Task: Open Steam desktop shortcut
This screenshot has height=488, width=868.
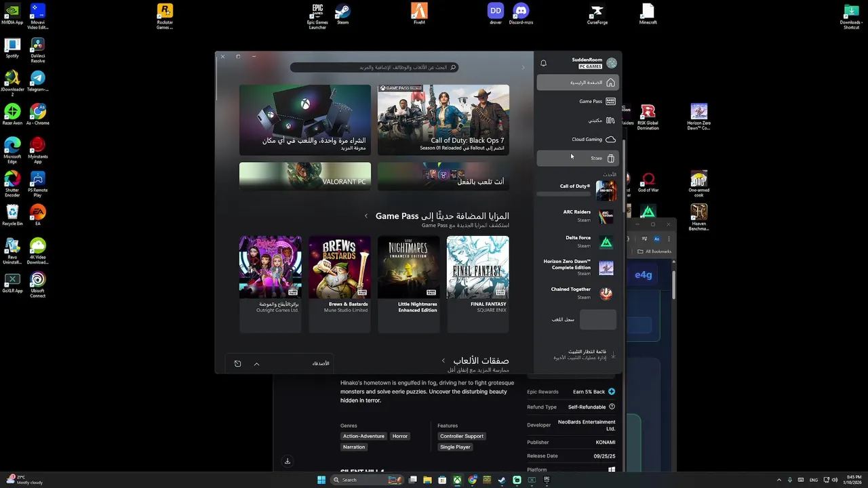Action: [x=343, y=14]
